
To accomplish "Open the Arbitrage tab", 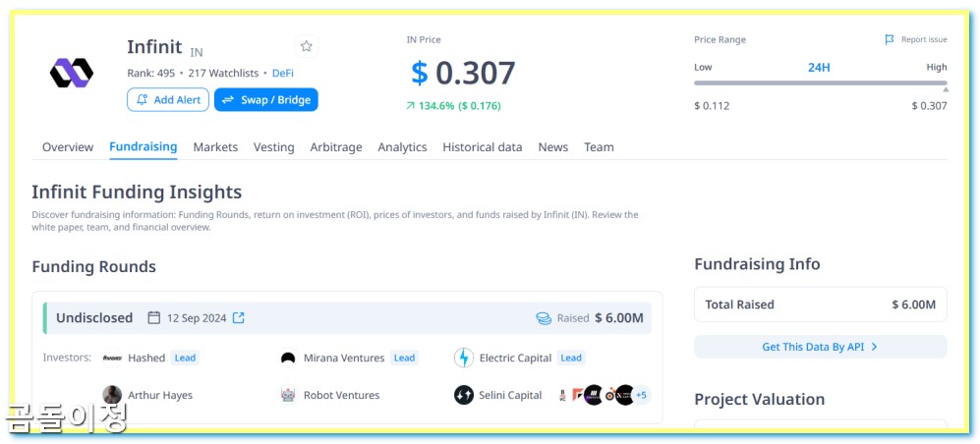I will coord(336,147).
